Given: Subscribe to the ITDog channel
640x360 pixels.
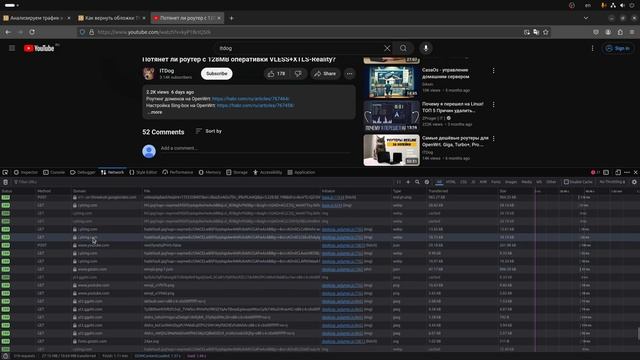Looking at the screenshot, I should (x=217, y=74).
